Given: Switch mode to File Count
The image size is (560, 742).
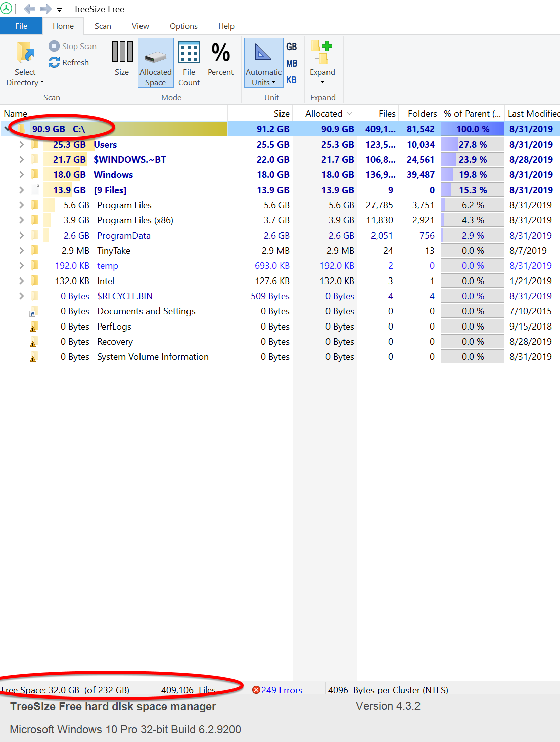Looking at the screenshot, I should click(189, 63).
